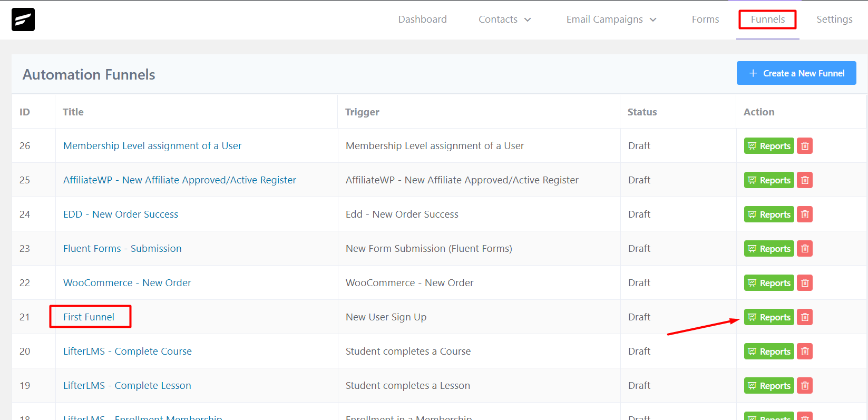Open the Settings menu item
Image resolution: width=868 pixels, height=420 pixels.
834,19
